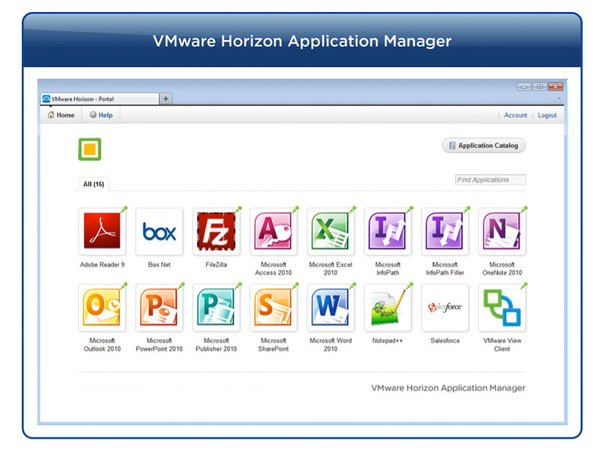The width and height of the screenshot is (600, 450).
Task: Select the All (16) tab
Action: click(94, 184)
